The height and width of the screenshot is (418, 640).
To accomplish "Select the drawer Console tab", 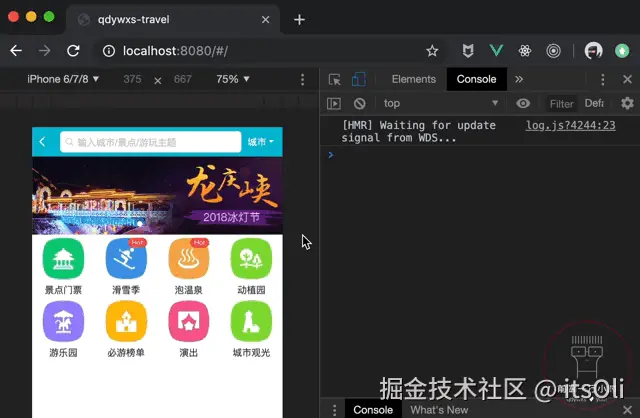I will pyautogui.click(x=373, y=409).
